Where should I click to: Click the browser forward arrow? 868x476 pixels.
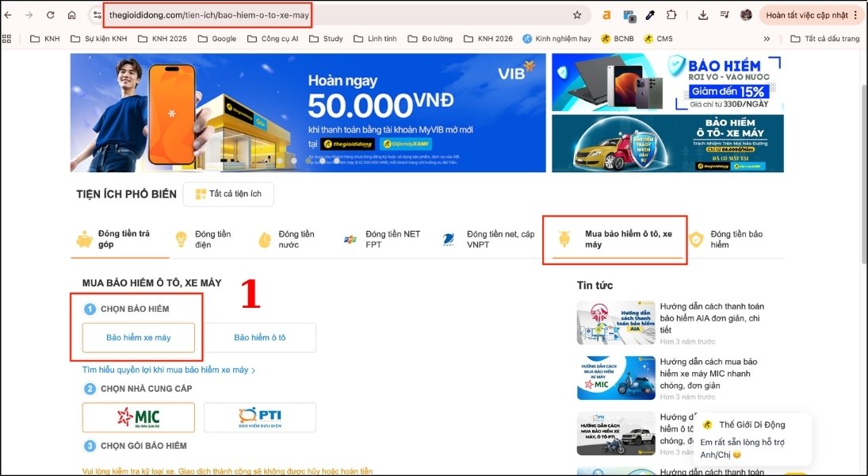(29, 15)
